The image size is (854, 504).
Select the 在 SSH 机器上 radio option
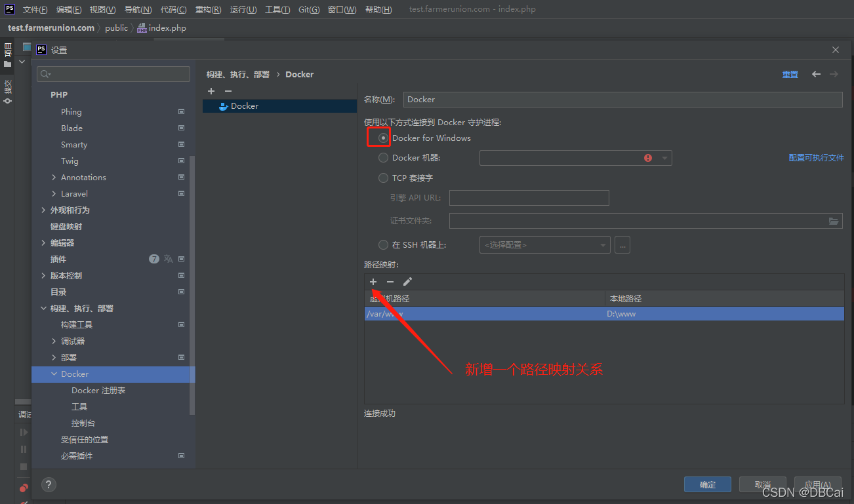(384, 245)
